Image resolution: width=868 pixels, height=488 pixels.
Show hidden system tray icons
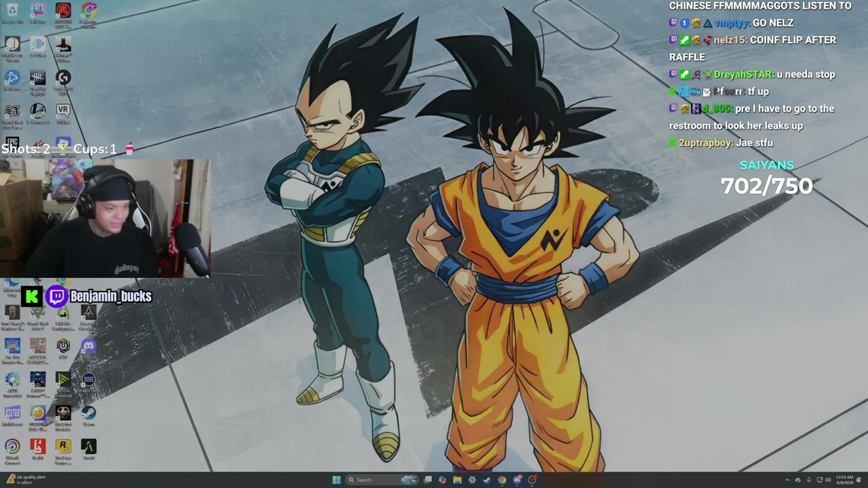[x=787, y=480]
